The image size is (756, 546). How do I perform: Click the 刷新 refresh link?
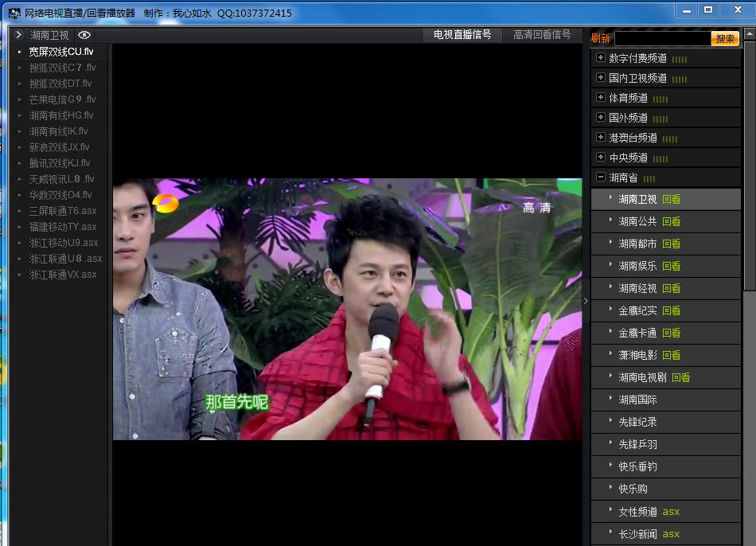[600, 38]
